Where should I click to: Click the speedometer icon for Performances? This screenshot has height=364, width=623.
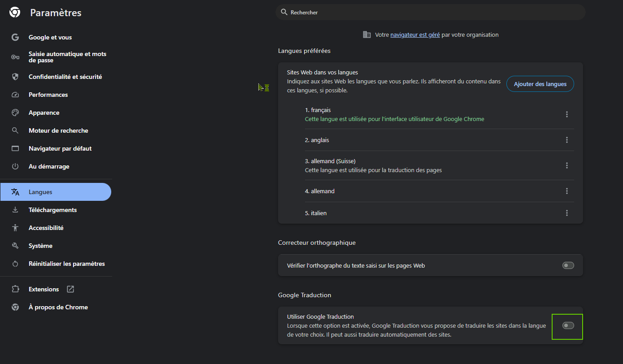click(15, 95)
